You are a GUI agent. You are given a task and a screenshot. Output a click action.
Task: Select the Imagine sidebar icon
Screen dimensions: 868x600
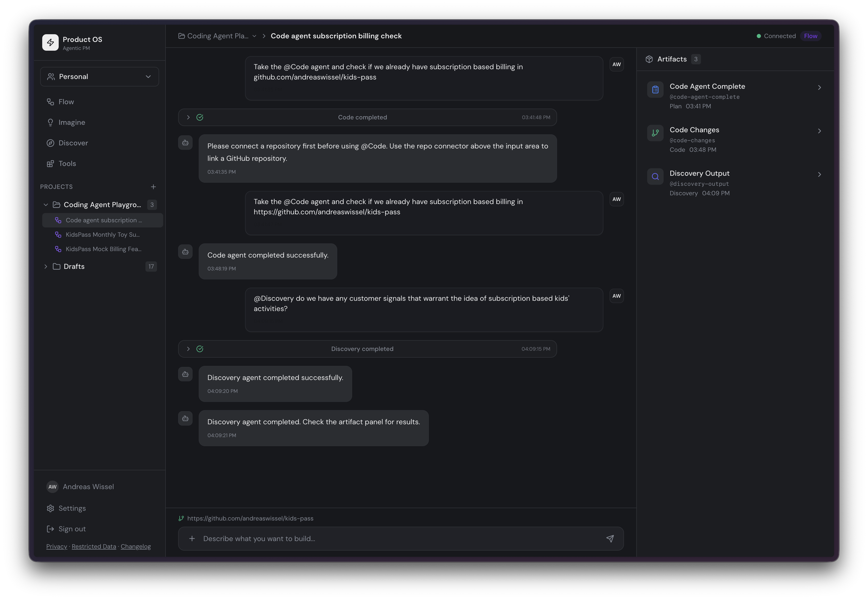click(x=51, y=122)
